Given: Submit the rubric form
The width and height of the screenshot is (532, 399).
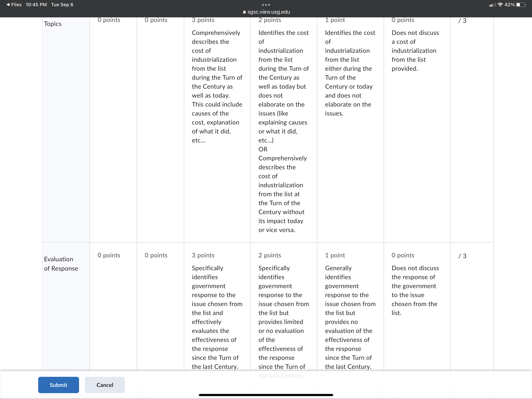Looking at the screenshot, I should point(58,385).
